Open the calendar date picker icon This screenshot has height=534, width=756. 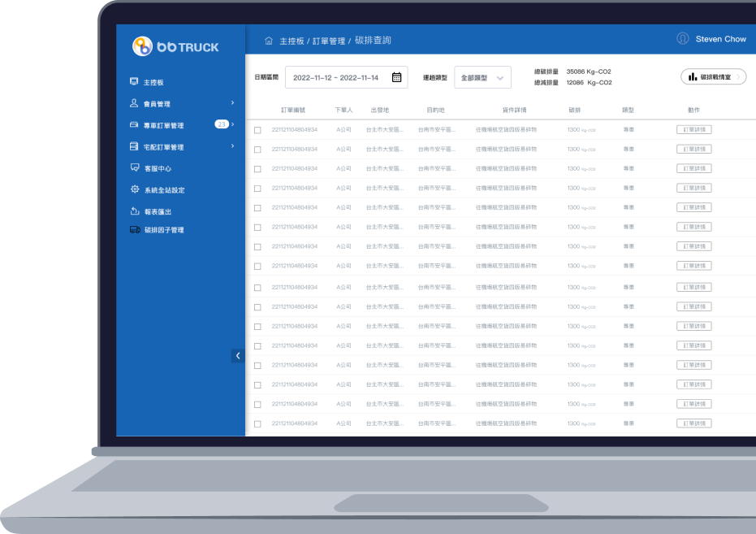coord(396,78)
